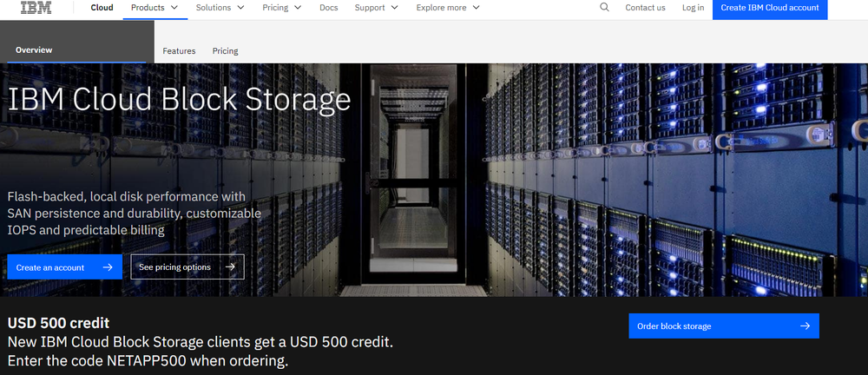Click the Log in link
The image size is (868, 375).
pyautogui.click(x=693, y=8)
